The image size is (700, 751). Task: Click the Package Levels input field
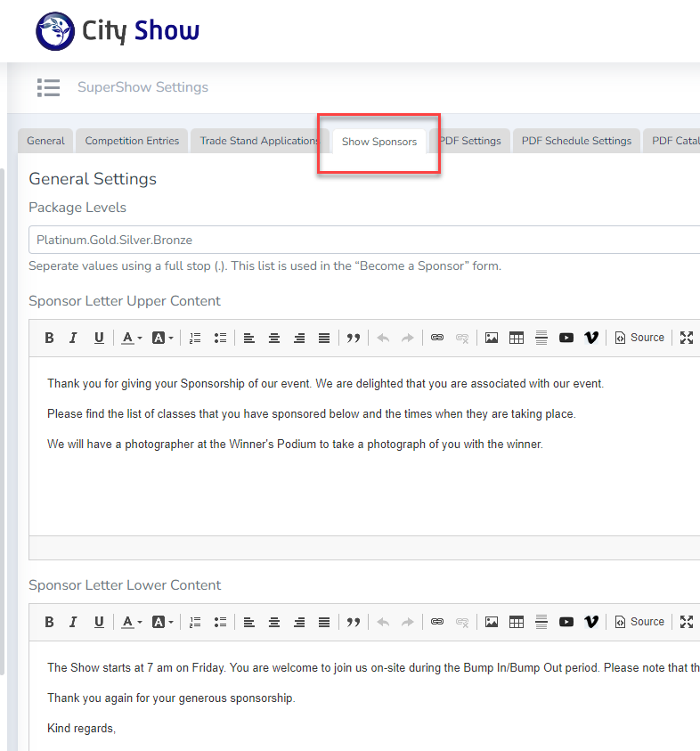(x=356, y=240)
